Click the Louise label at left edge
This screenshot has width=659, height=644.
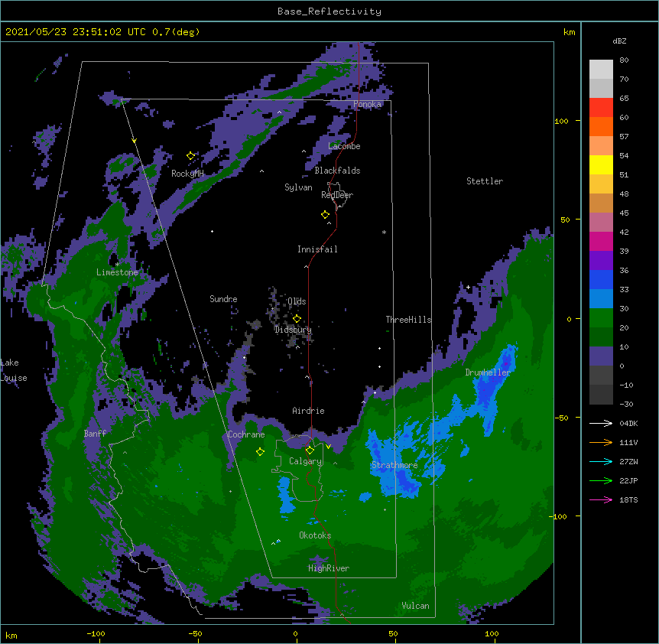[14, 378]
